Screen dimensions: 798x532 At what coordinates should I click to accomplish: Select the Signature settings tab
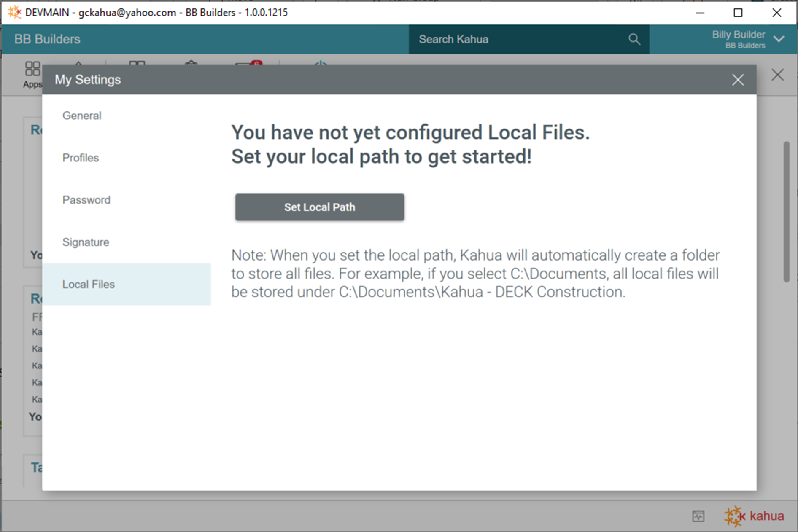coord(86,242)
